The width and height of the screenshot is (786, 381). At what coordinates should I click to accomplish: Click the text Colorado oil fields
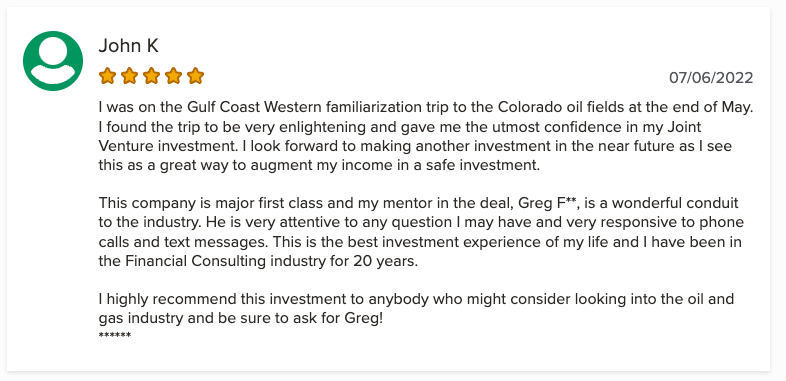pos(561,107)
